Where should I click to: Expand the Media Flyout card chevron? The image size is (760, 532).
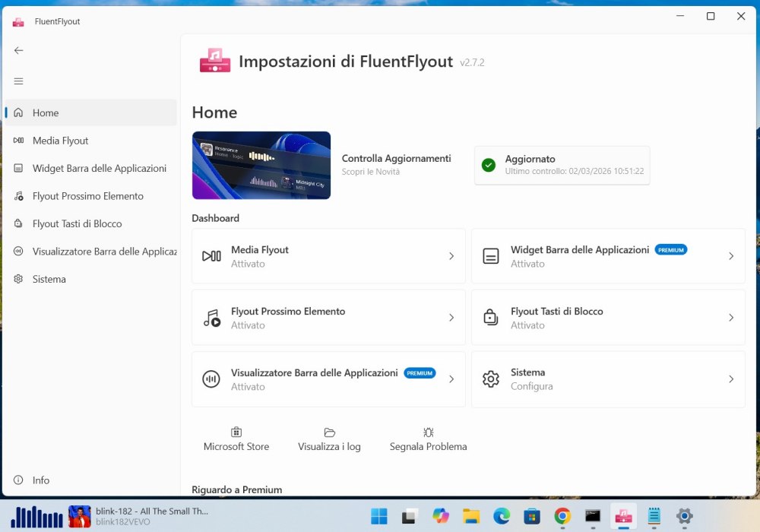451,256
